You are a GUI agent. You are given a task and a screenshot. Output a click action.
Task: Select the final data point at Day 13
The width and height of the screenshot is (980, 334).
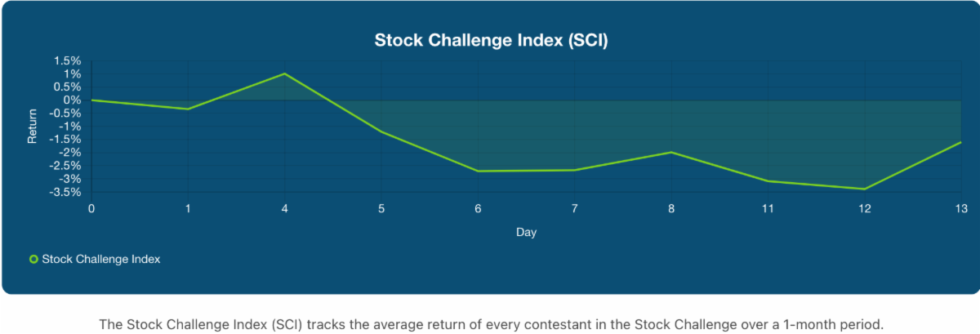(x=960, y=142)
